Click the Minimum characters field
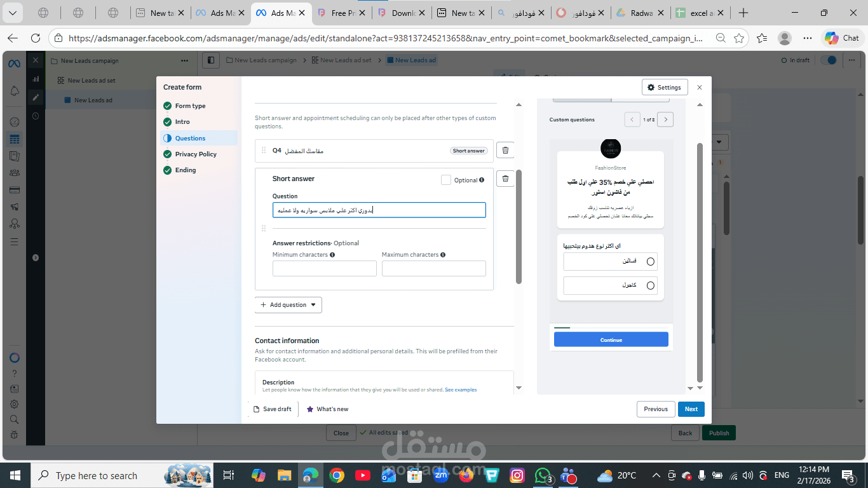Image resolution: width=868 pixels, height=488 pixels. pos(325,269)
